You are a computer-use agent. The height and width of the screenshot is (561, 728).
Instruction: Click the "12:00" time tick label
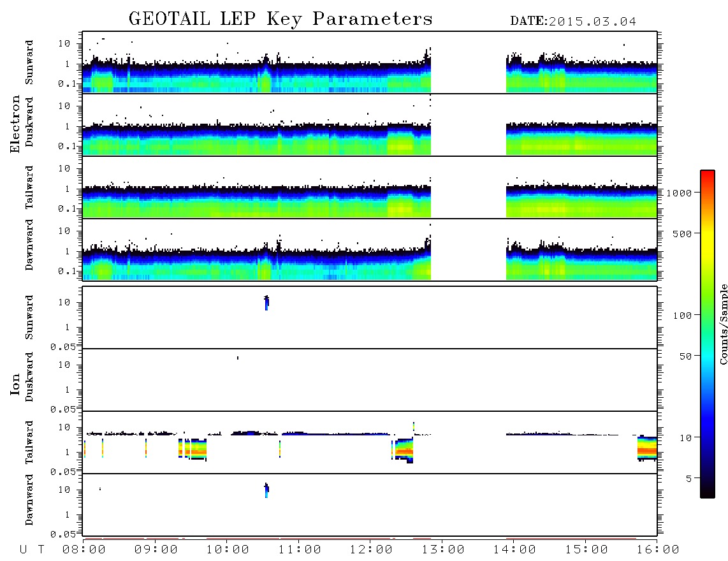[x=371, y=550]
